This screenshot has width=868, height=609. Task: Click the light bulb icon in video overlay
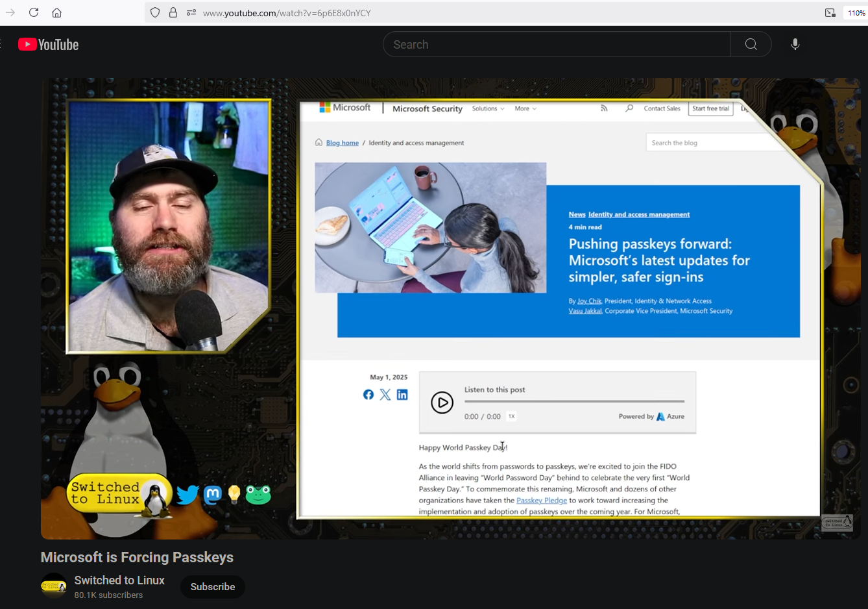(234, 494)
